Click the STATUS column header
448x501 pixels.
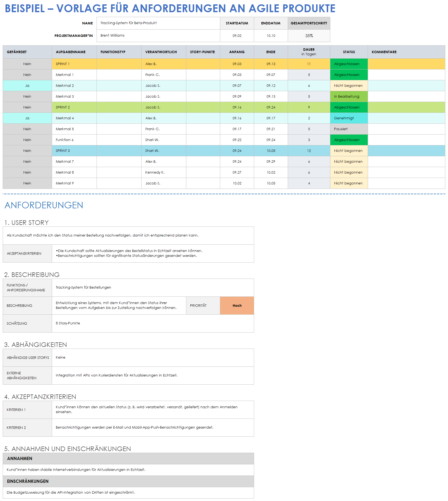[349, 52]
